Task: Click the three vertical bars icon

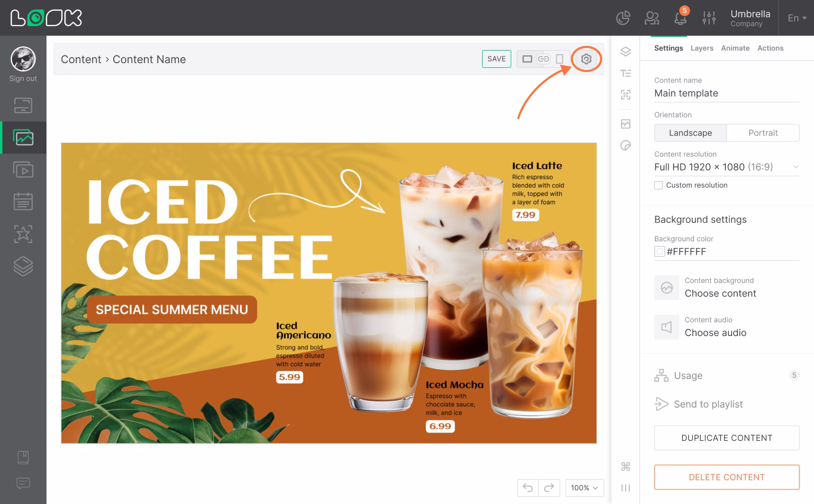Action: click(626, 488)
